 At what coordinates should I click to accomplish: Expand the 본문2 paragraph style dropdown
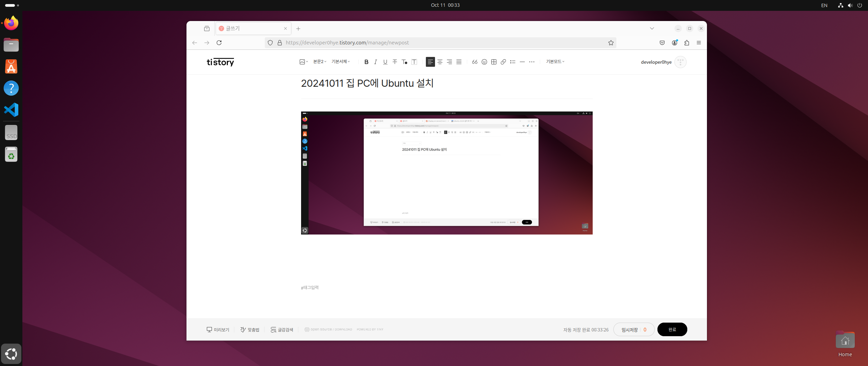pyautogui.click(x=319, y=62)
